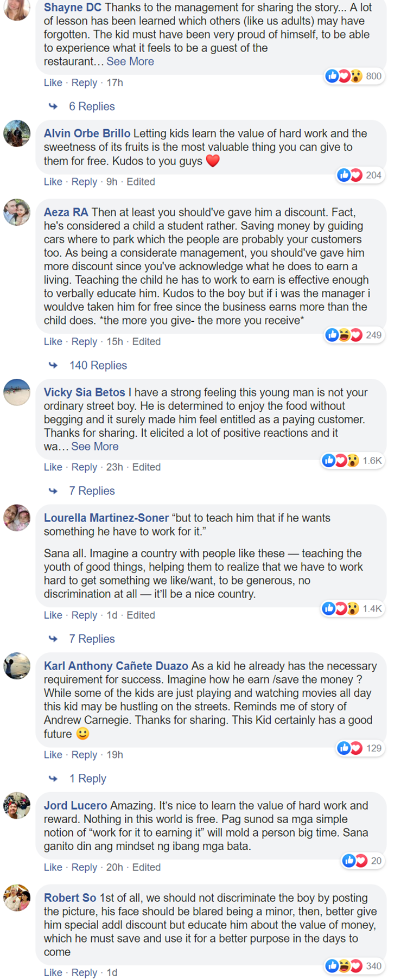Reply to Aeza RA's comment

(x=84, y=341)
